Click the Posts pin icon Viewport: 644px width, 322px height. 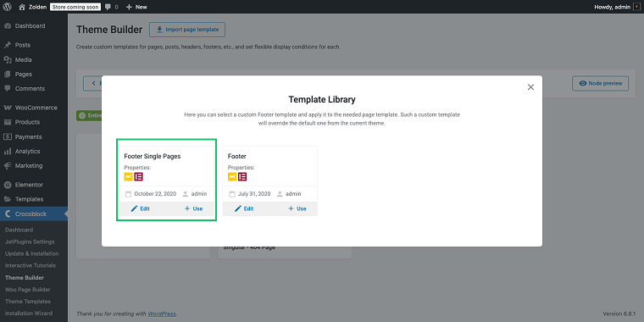coord(7,45)
